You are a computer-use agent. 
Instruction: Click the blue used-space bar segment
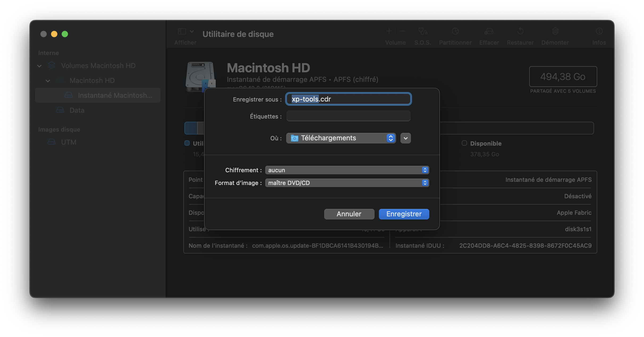pyautogui.click(x=191, y=128)
